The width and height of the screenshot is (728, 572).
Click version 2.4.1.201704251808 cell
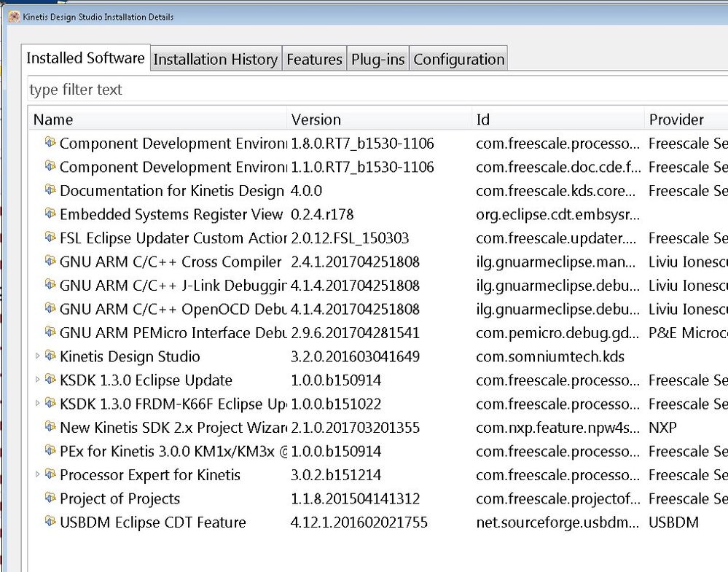pyautogui.click(x=355, y=262)
